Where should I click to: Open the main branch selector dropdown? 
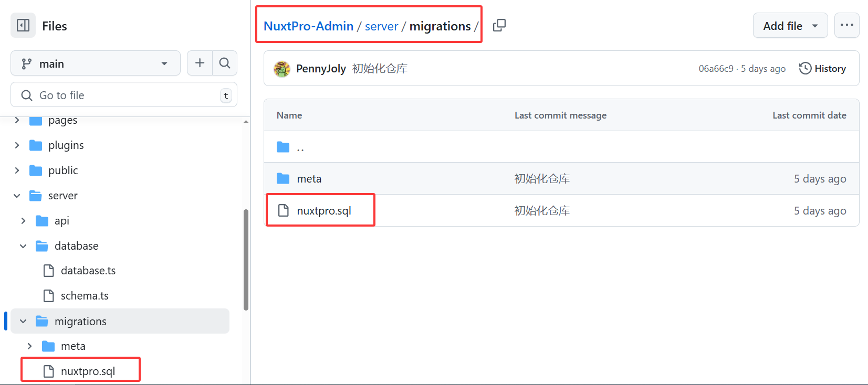click(96, 63)
